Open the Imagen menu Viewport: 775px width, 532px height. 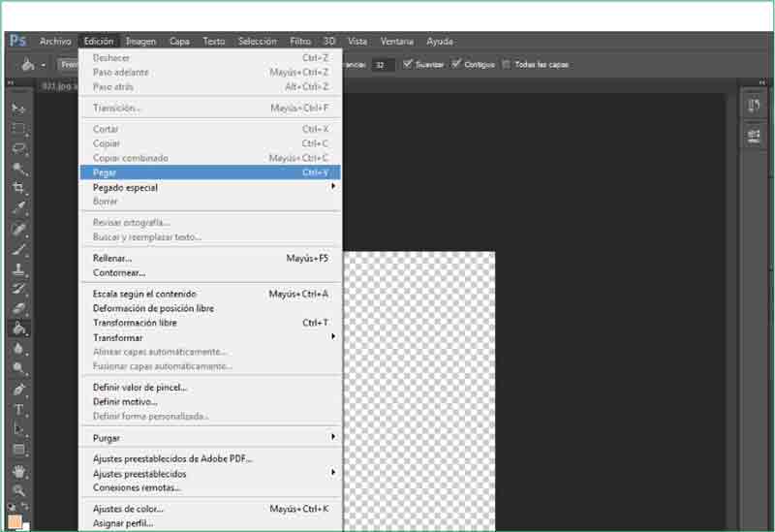[140, 41]
